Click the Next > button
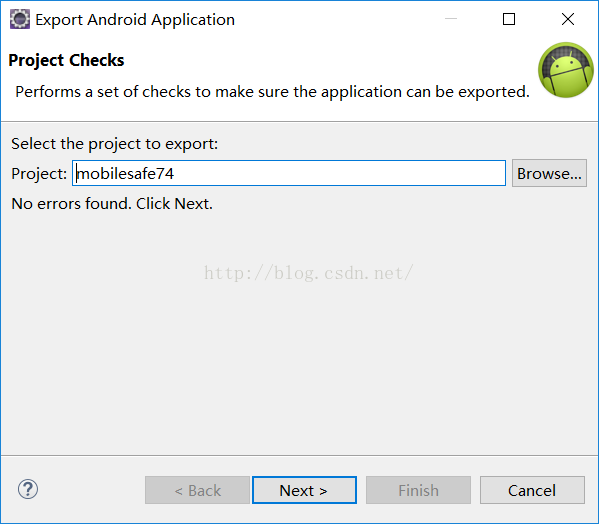Viewport: 599px width, 524px height. pyautogui.click(x=304, y=490)
